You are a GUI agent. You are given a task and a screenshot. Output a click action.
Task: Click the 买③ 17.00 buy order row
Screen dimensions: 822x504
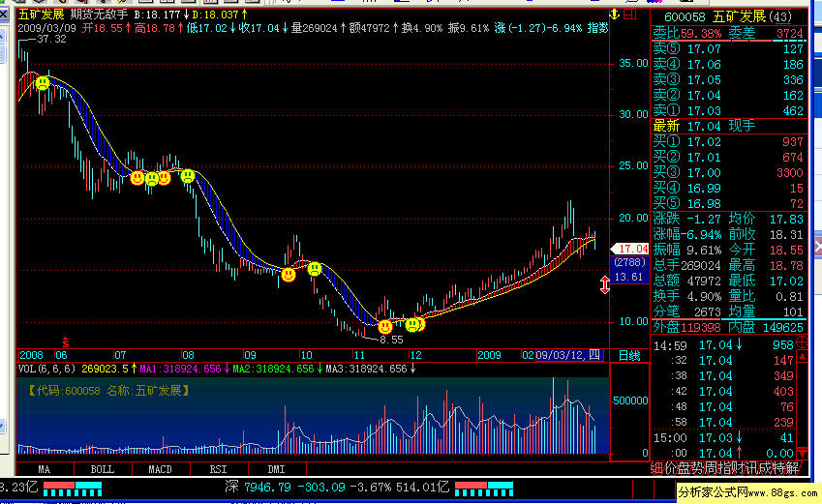click(x=728, y=173)
